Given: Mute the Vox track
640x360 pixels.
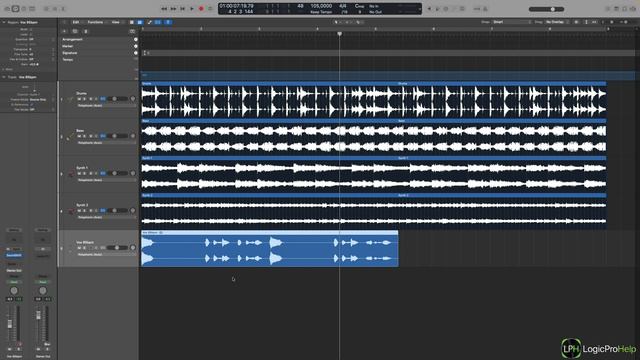Looking at the screenshot, I should (x=79, y=248).
